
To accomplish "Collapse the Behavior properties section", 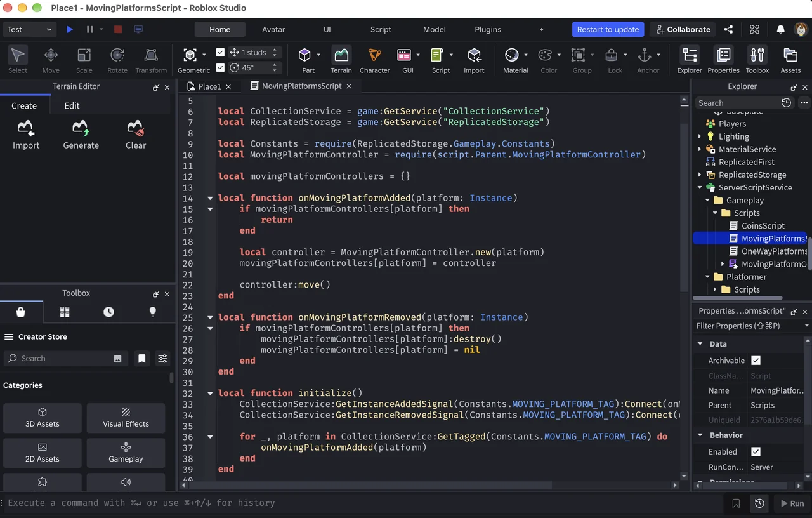I will tap(700, 435).
